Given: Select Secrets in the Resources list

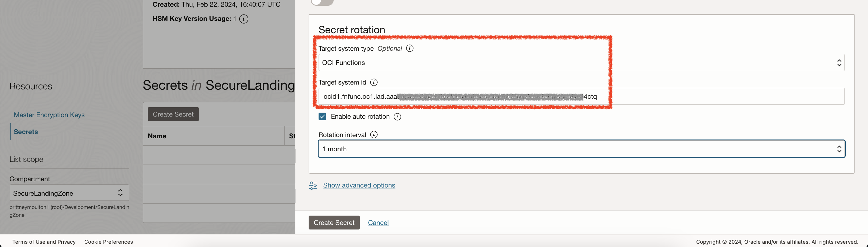Looking at the screenshot, I should tap(26, 132).
